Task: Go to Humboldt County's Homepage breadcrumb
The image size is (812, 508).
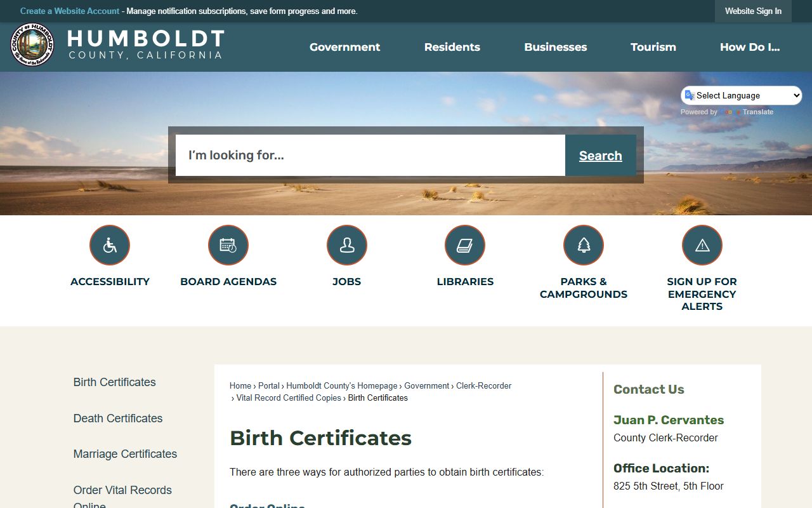Action: 342,386
